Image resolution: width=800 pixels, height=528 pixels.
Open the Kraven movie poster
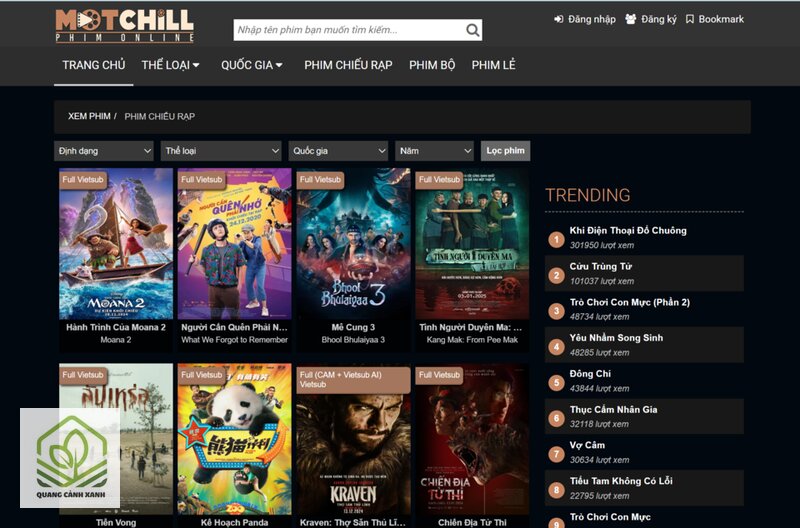353,439
